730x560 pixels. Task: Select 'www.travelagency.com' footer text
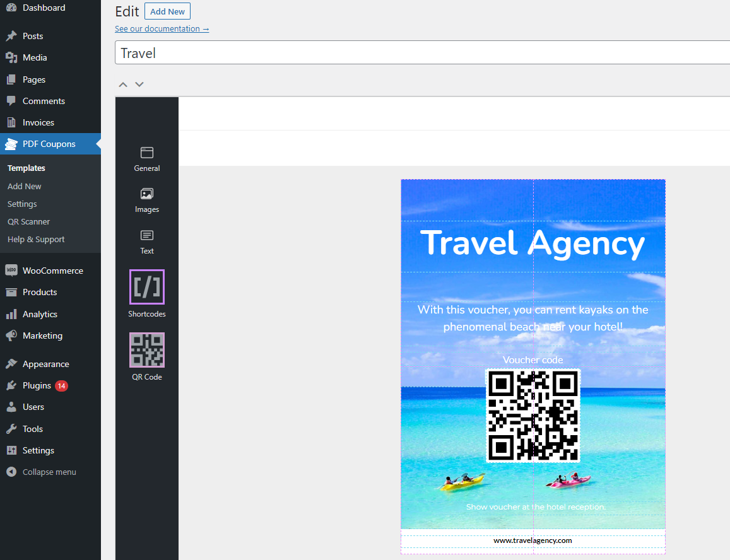point(533,540)
